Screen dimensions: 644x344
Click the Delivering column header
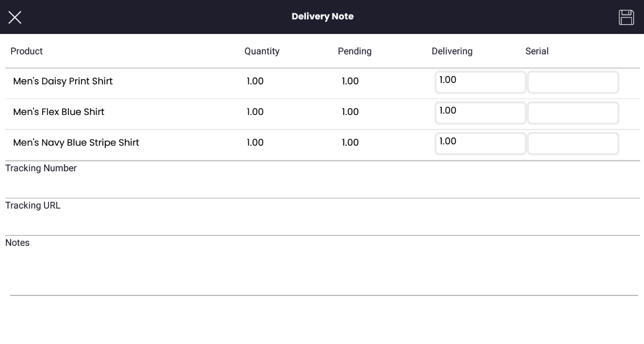pyautogui.click(x=452, y=51)
